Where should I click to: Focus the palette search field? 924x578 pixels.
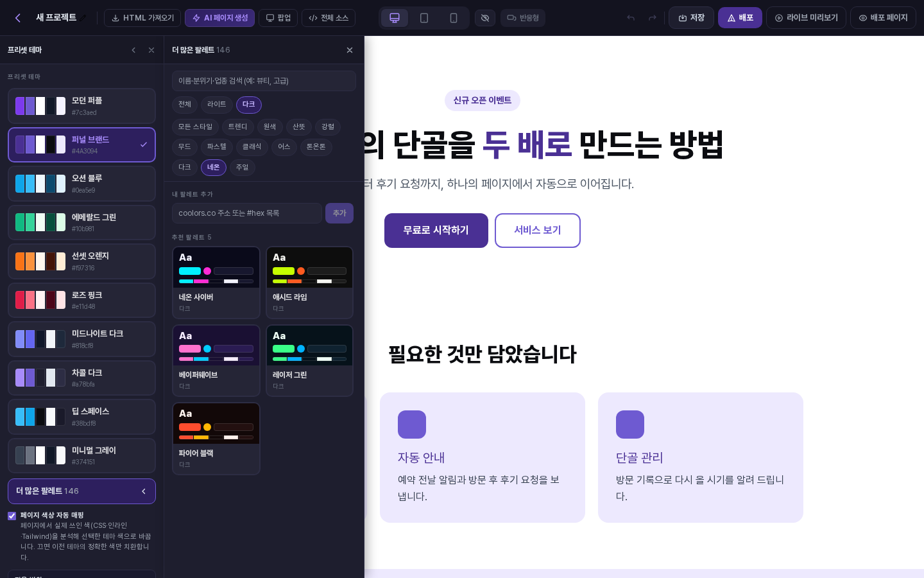click(x=264, y=81)
